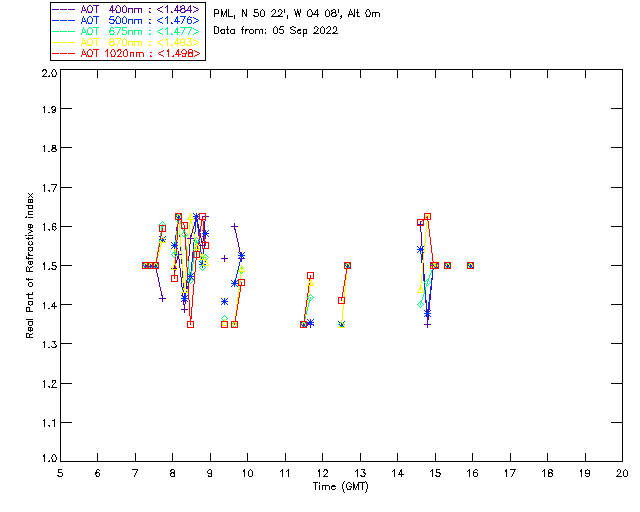Click the x-axis tick label 15

click(435, 473)
